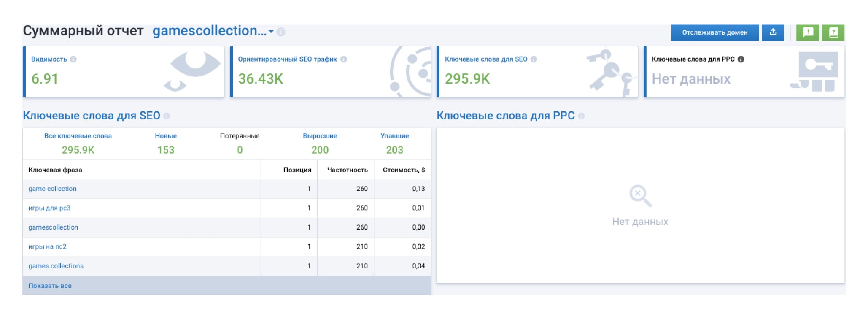868x319 pixels.
Task: Open the Ключевые слова для SEO section heading
Action: click(92, 116)
